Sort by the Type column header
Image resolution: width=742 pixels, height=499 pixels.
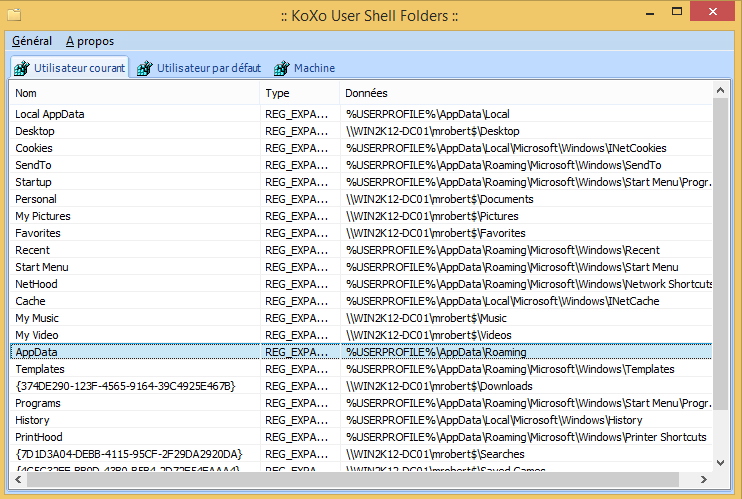pyautogui.click(x=300, y=93)
